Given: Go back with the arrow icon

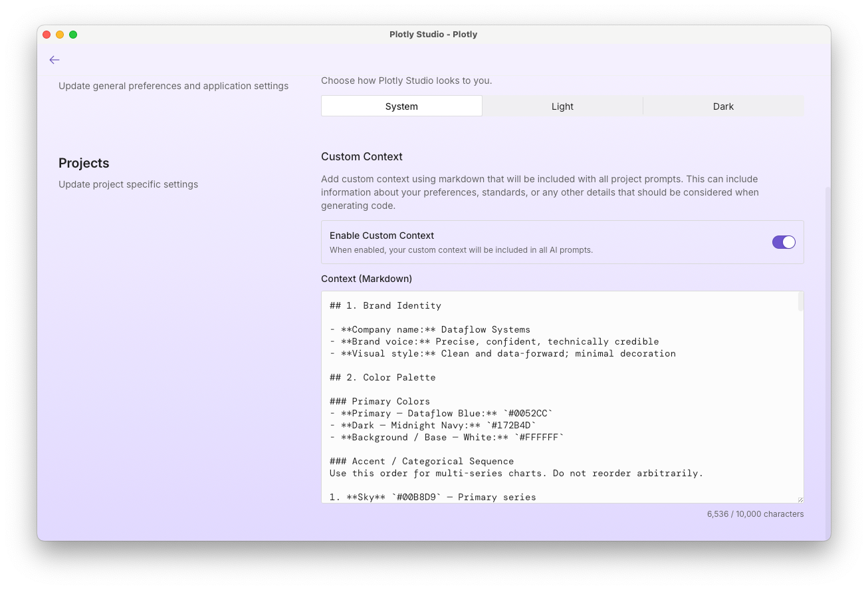Looking at the screenshot, I should tap(54, 60).
